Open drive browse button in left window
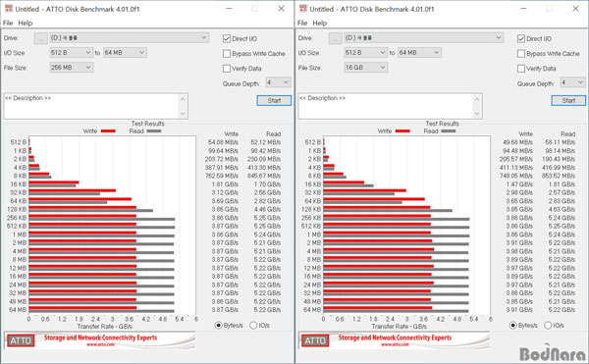The image size is (589, 364). click(x=40, y=38)
